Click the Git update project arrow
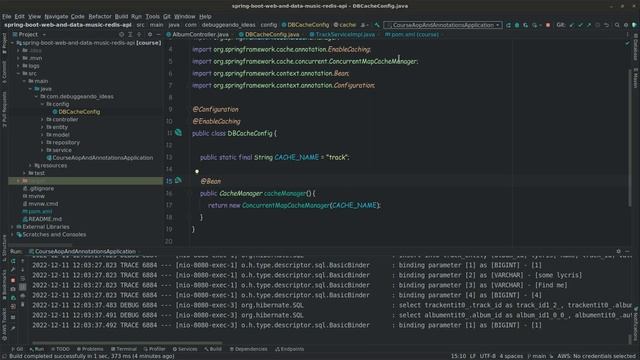This screenshot has width=640, height=360. tap(571, 25)
